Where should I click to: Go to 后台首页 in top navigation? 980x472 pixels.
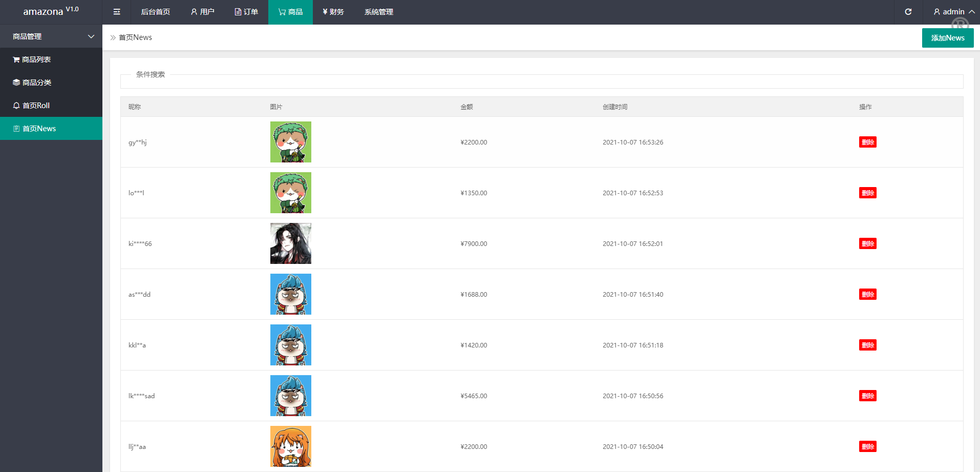155,12
